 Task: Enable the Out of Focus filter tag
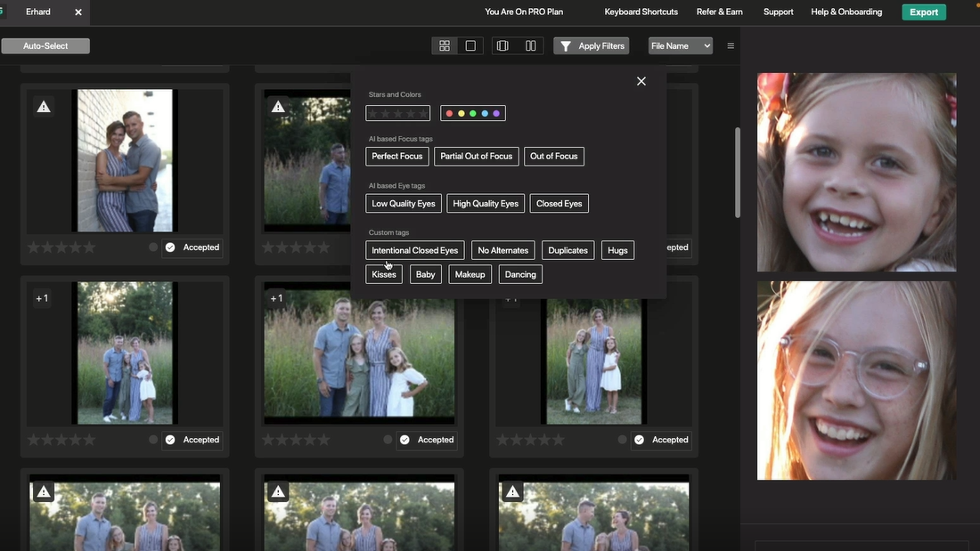(x=554, y=156)
